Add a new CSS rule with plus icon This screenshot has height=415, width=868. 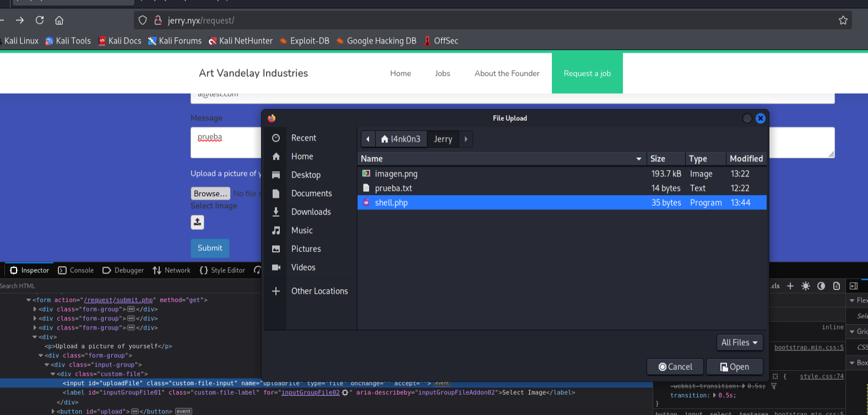(x=790, y=286)
